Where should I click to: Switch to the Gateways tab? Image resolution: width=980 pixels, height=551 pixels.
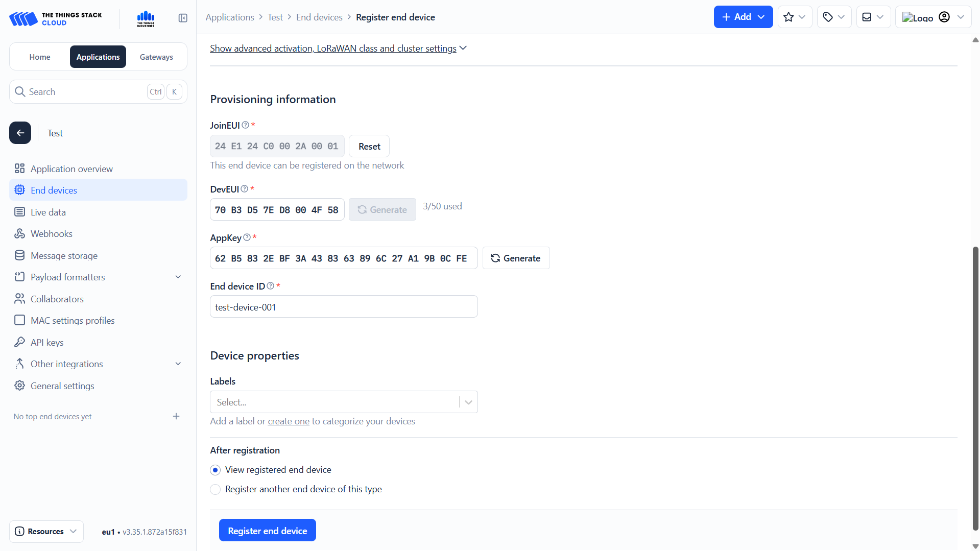pos(156,57)
